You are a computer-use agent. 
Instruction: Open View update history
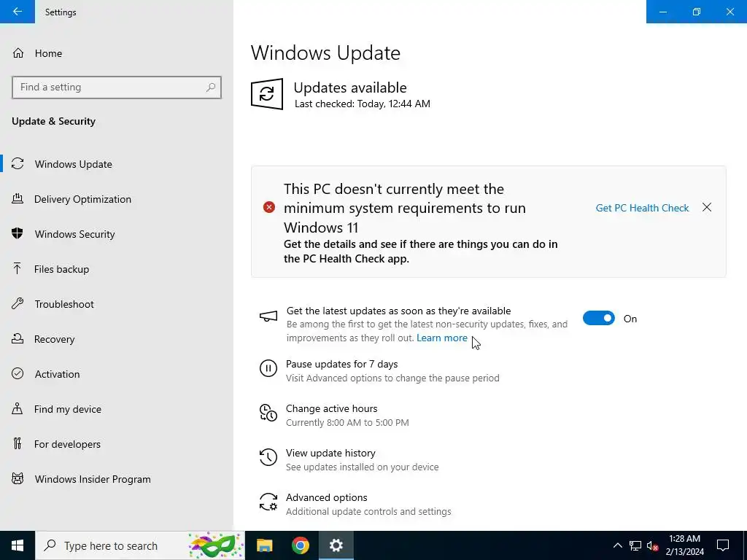(348, 459)
